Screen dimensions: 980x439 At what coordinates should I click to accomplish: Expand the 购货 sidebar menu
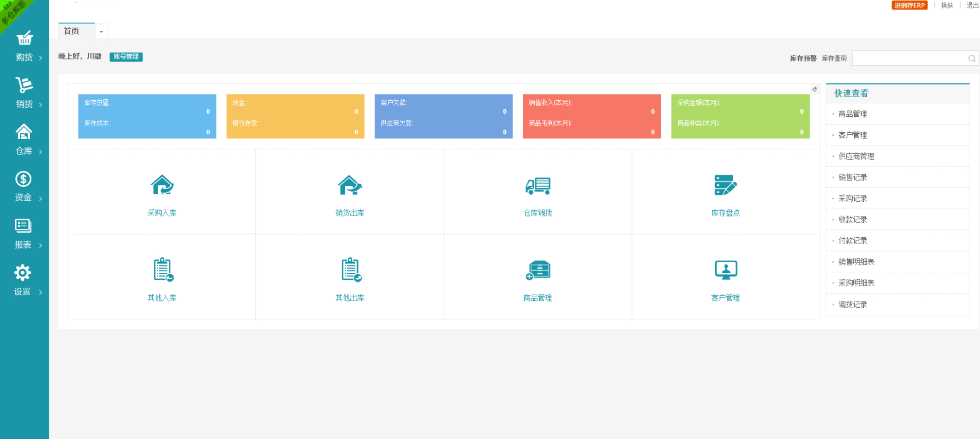(x=24, y=46)
